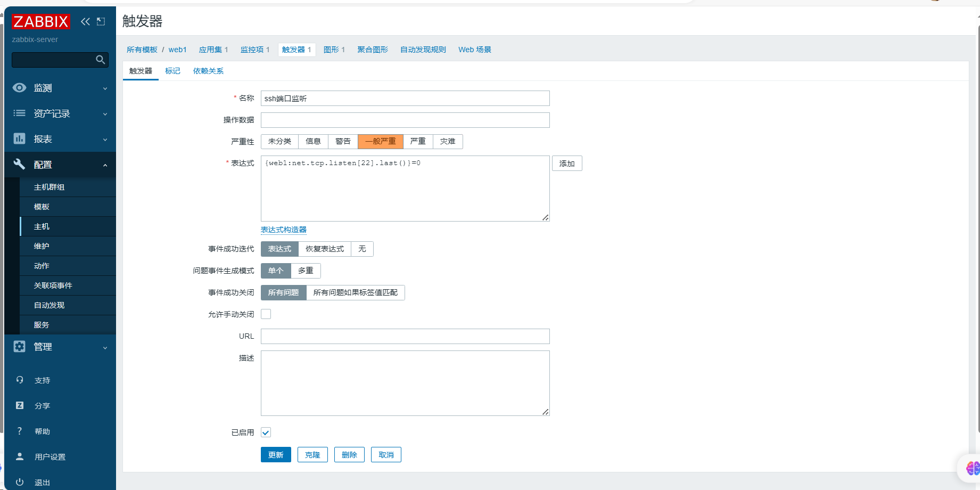Select 所有问题 close option
This screenshot has width=980, height=490.
tap(283, 292)
